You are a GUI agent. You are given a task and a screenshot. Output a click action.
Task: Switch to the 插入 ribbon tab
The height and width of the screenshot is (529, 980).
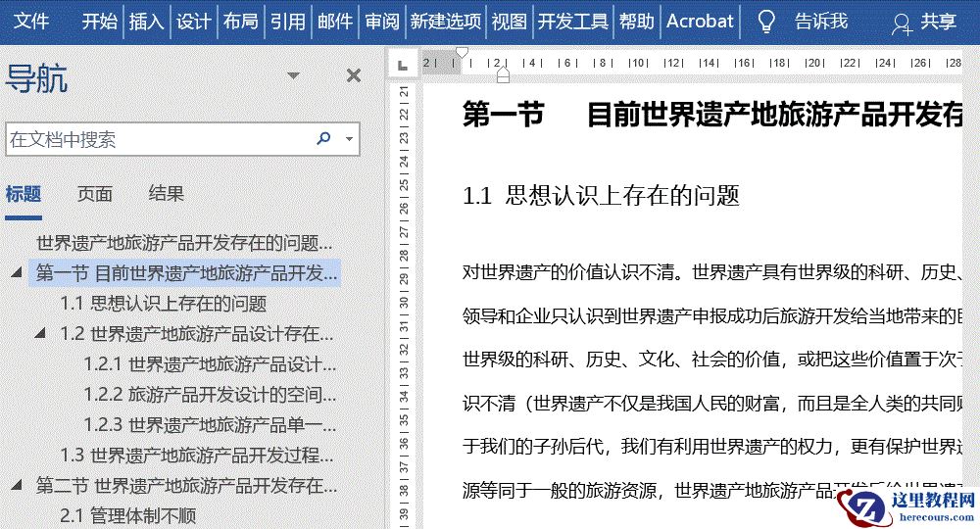click(146, 22)
